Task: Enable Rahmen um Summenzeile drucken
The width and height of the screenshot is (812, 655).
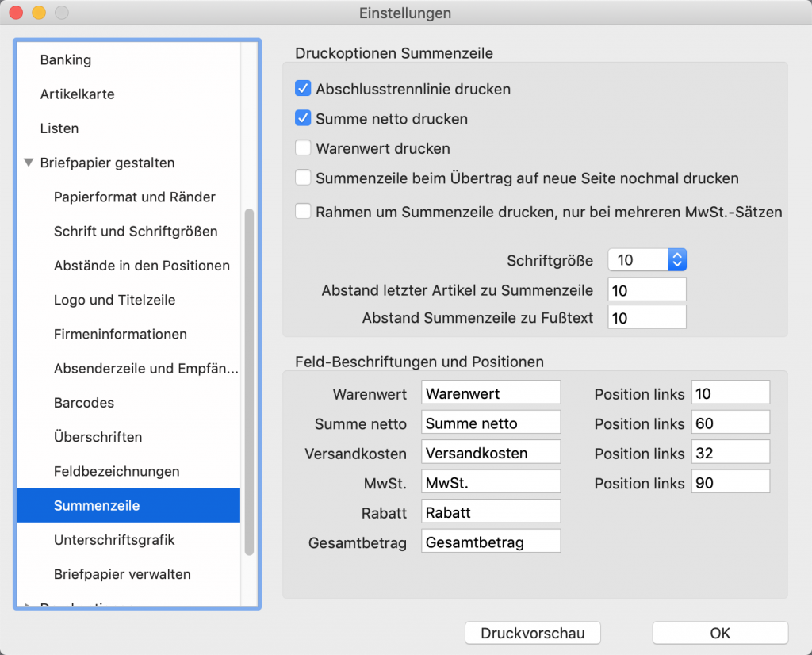Action: pos(302,212)
